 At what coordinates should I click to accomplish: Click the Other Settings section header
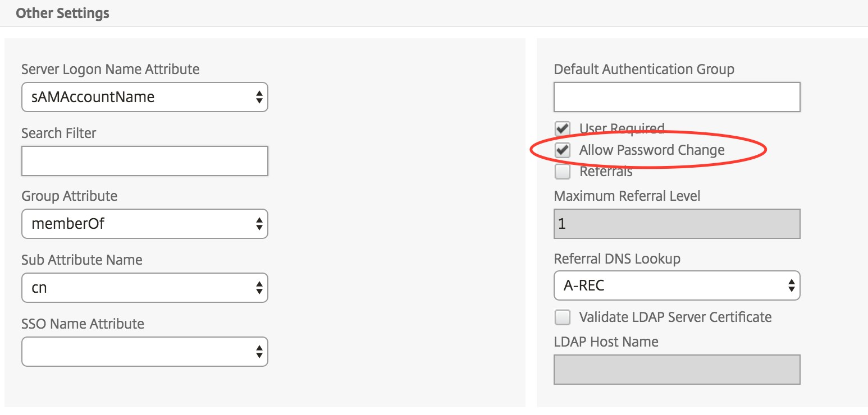[x=62, y=13]
